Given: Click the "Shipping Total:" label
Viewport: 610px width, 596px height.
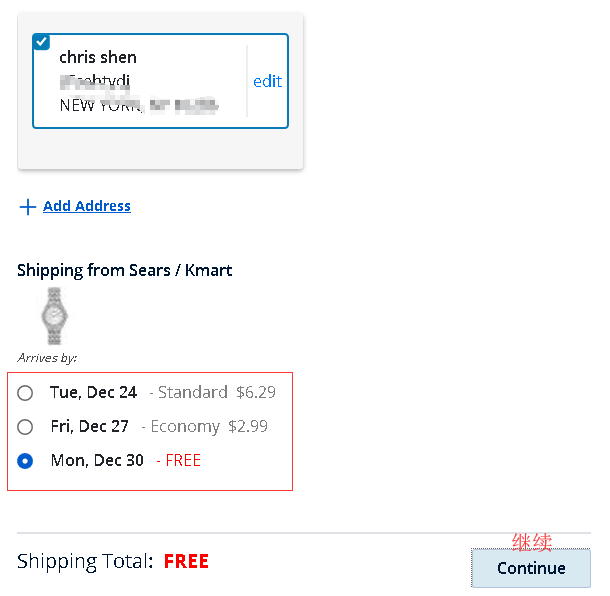Looking at the screenshot, I should click(x=85, y=561).
